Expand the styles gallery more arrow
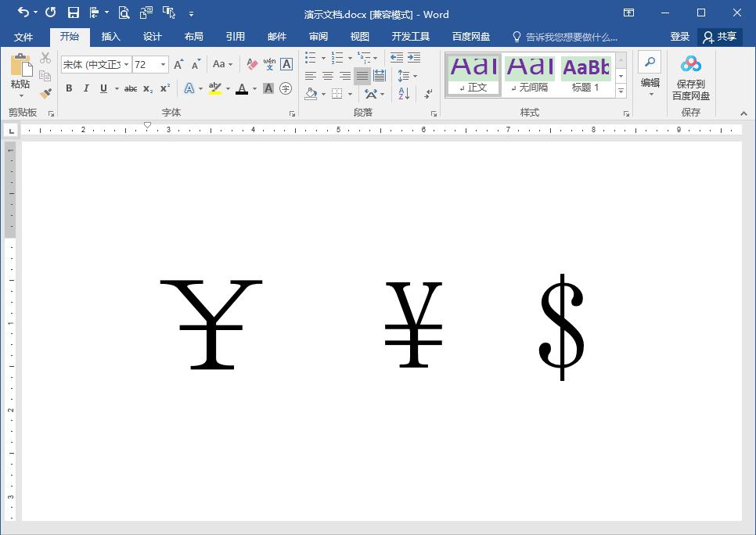The width and height of the screenshot is (756, 535). (621, 91)
